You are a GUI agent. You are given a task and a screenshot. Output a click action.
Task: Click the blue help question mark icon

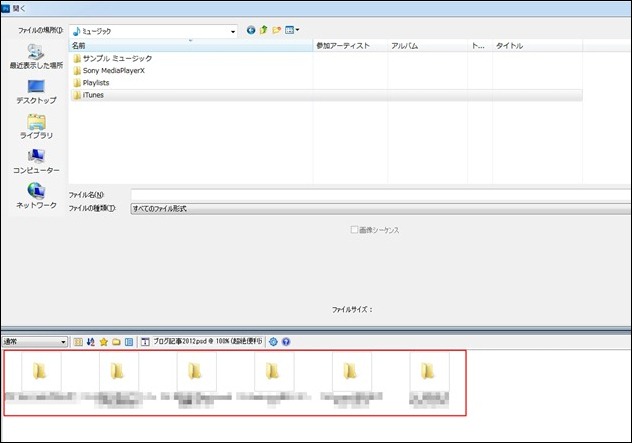pos(286,342)
